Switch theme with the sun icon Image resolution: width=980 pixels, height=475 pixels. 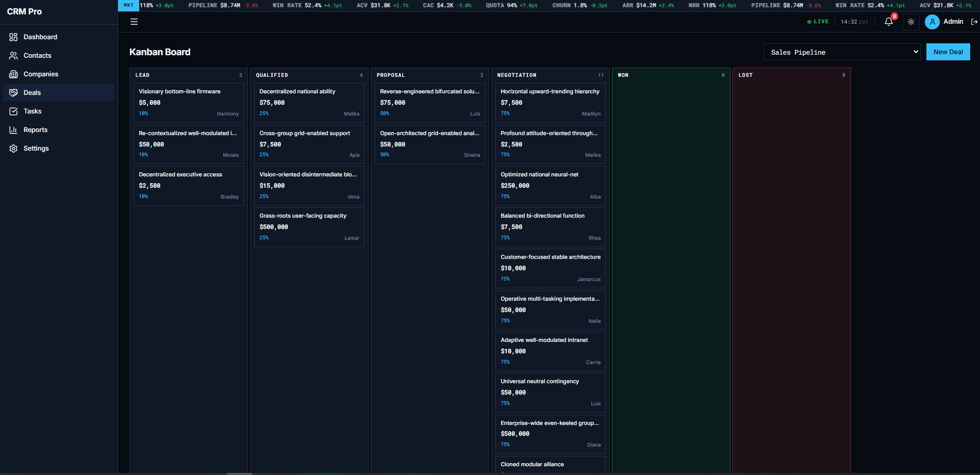click(911, 22)
